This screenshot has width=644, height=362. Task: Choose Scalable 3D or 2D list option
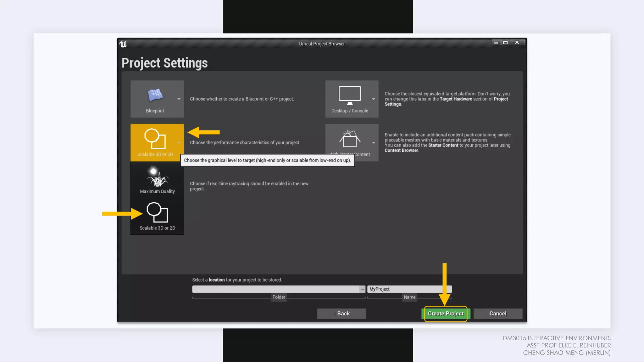157,217
